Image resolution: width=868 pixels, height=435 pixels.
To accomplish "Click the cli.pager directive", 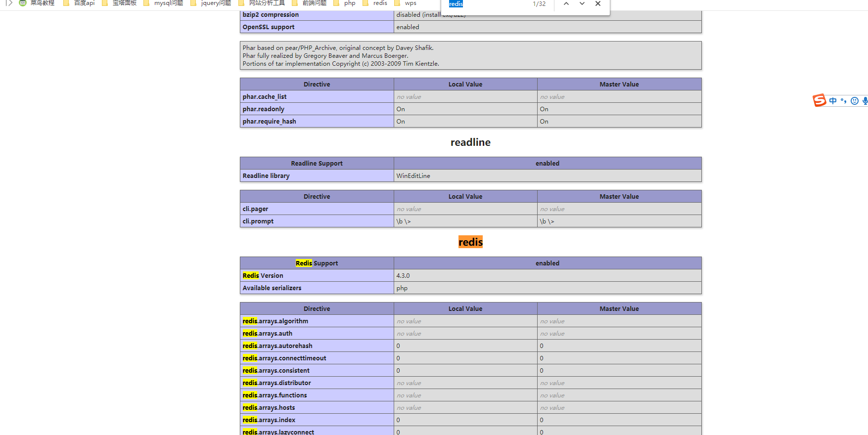I will coord(255,209).
